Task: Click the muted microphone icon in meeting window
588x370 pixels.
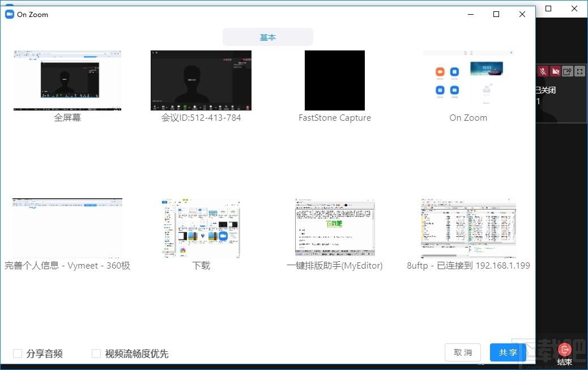Action: coord(542,71)
